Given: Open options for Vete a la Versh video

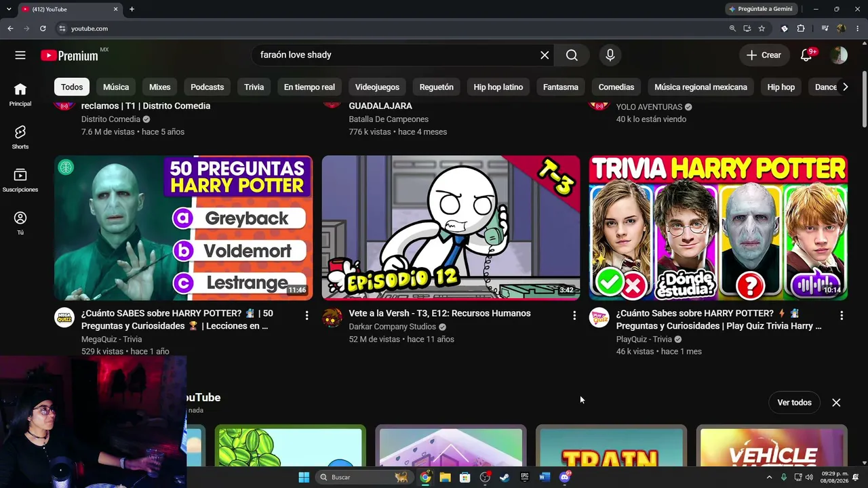Looking at the screenshot, I should tap(574, 315).
